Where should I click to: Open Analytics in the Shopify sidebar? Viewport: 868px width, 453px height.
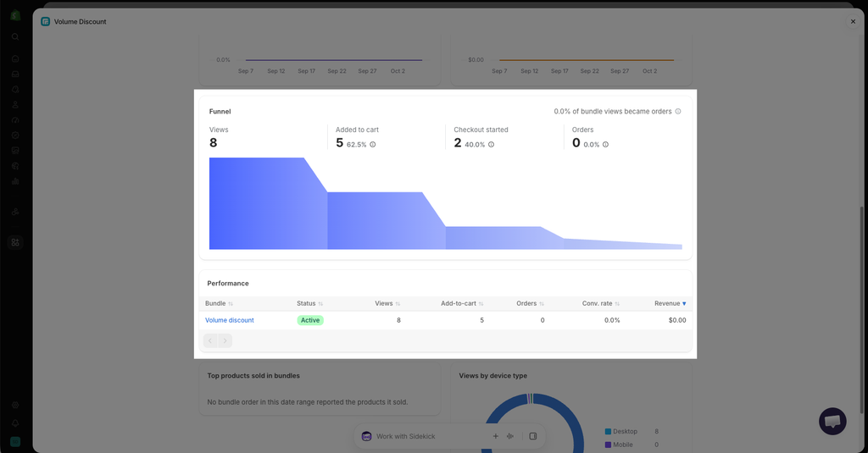tap(15, 181)
